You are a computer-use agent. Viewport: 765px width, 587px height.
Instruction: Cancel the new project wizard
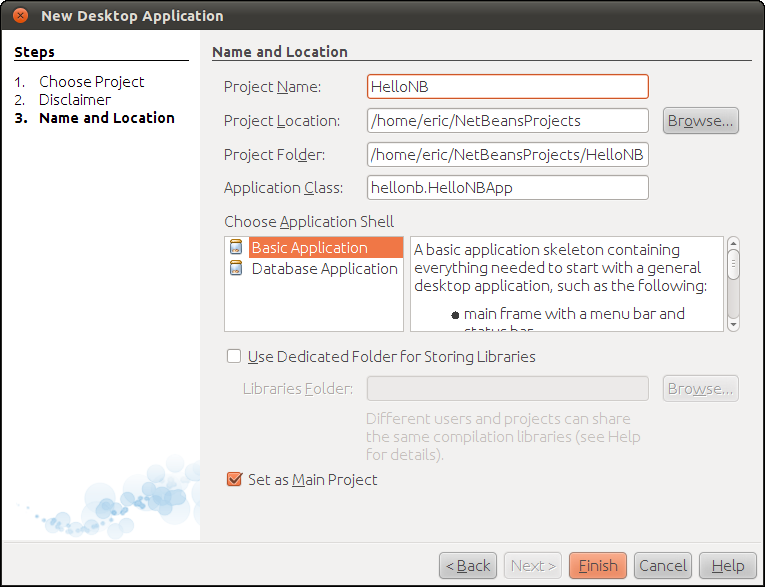663,566
